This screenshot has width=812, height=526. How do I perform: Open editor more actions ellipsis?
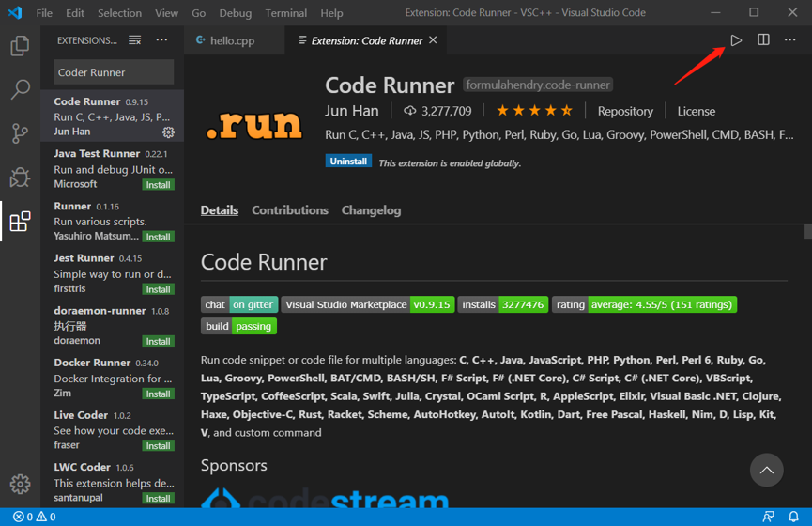tap(789, 39)
